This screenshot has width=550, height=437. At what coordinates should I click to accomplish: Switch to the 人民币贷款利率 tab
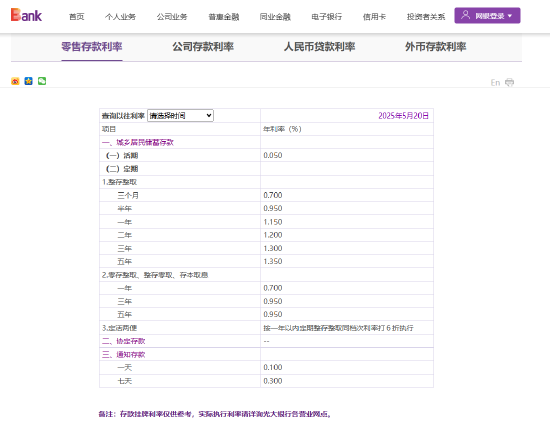pos(320,47)
